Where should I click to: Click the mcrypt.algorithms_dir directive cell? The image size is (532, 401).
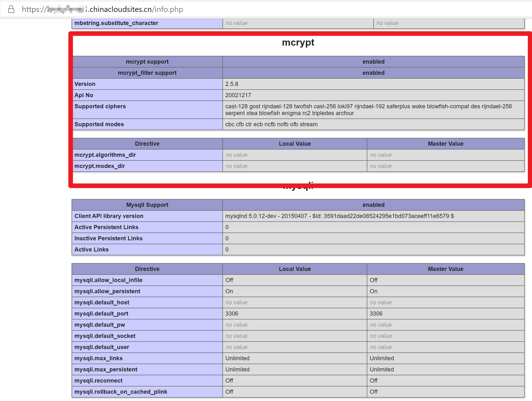coord(105,155)
